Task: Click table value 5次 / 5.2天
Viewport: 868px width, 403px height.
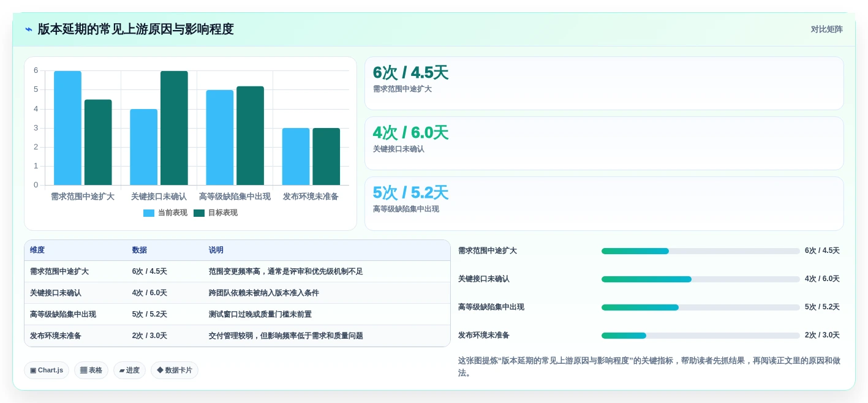Action: [149, 314]
